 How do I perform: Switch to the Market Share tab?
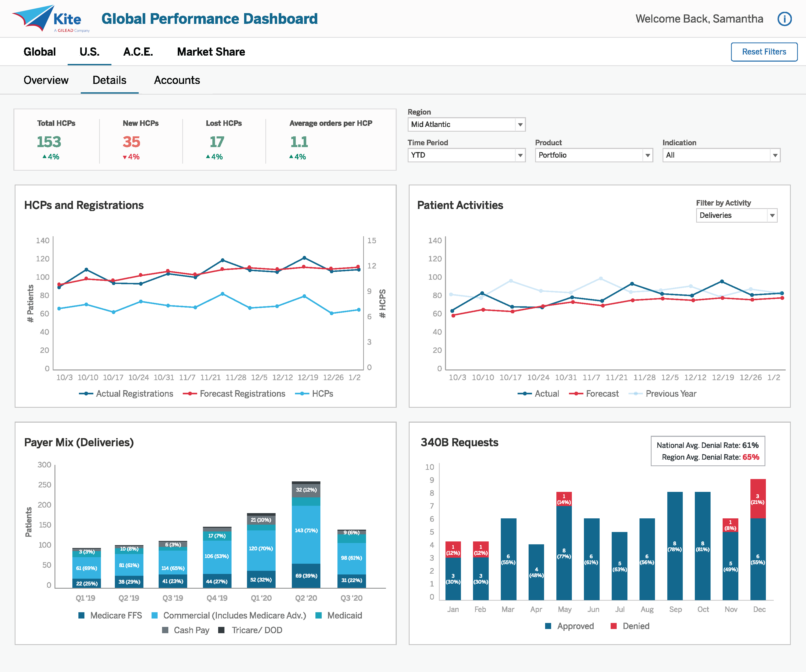[211, 52]
